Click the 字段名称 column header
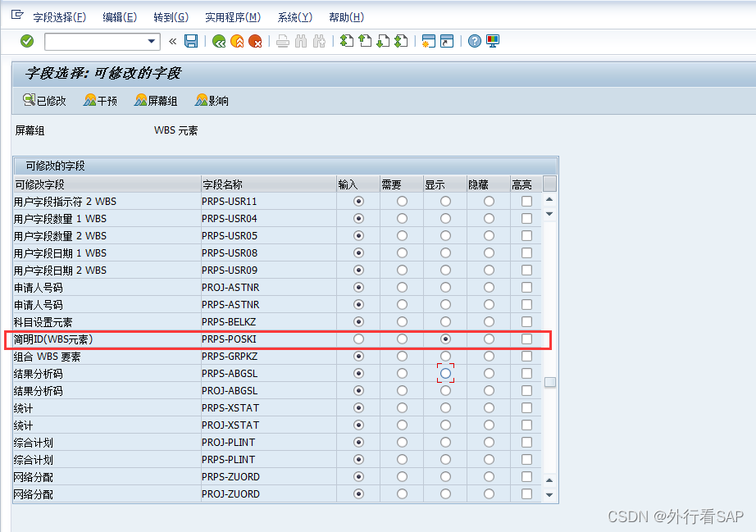Viewport: 756px width, 532px height. coord(269,184)
